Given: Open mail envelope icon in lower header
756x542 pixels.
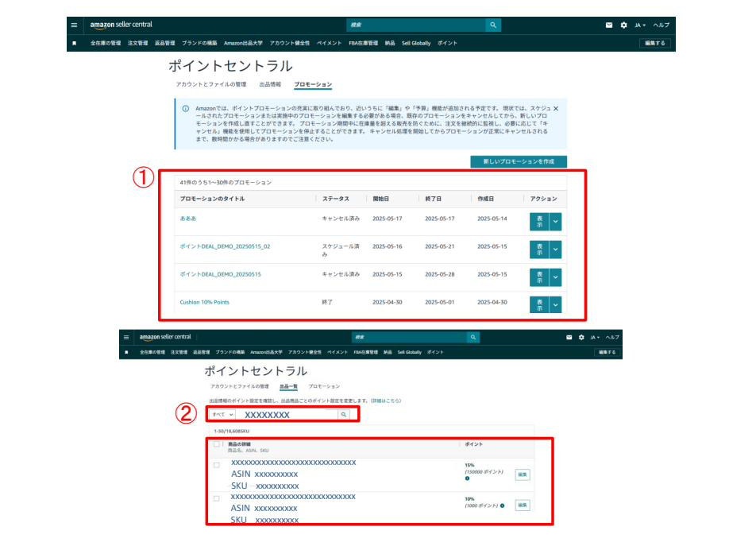Looking at the screenshot, I should [569, 338].
